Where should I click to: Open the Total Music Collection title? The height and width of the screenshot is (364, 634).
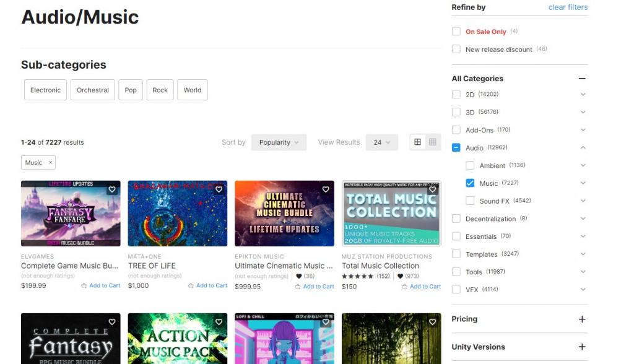[x=381, y=266]
